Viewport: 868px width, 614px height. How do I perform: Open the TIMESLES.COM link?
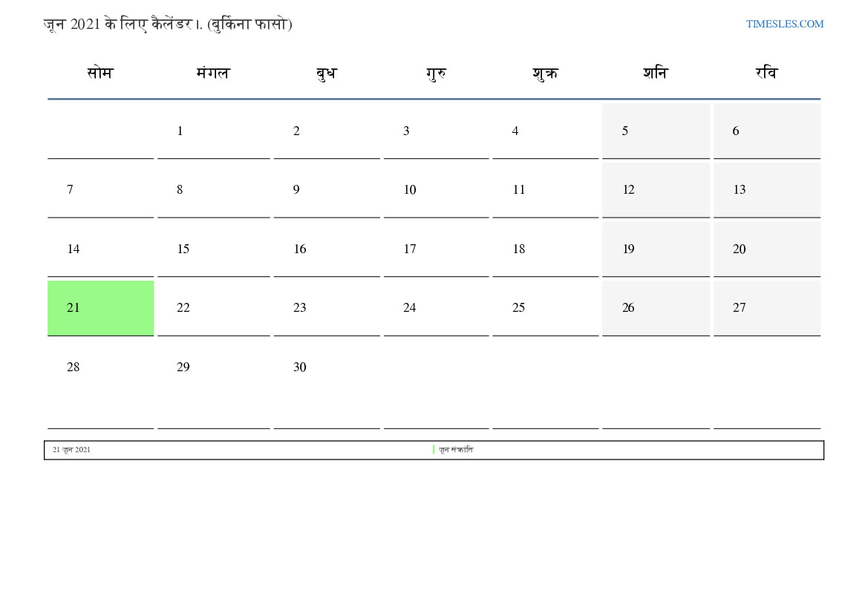[x=785, y=24]
